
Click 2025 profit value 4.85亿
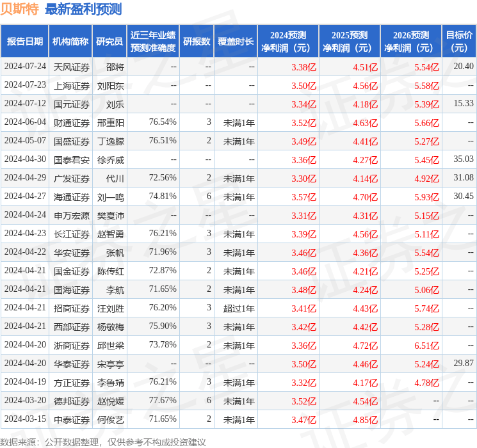point(365,420)
